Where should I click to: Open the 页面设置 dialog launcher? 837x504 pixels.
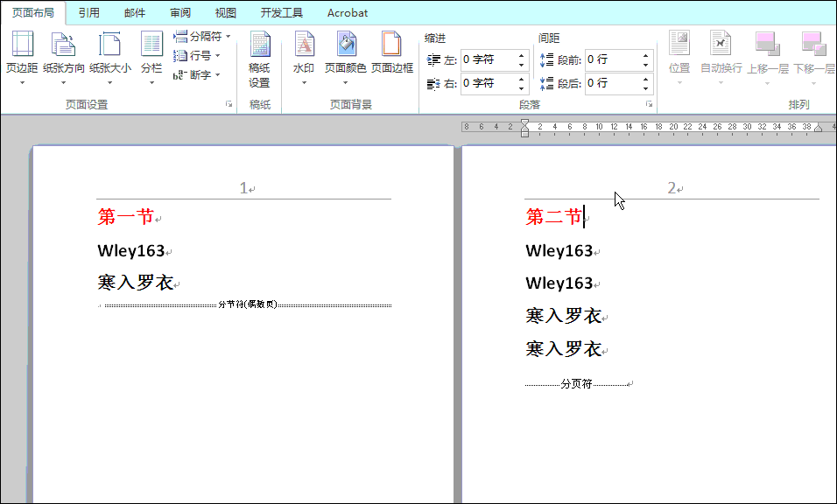229,104
